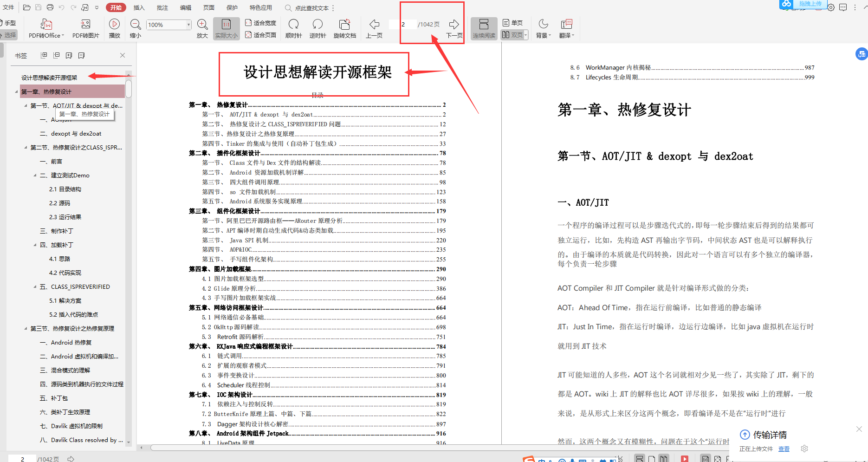
Task: Switch to 特色应用 ribbon tab
Action: tap(261, 7)
